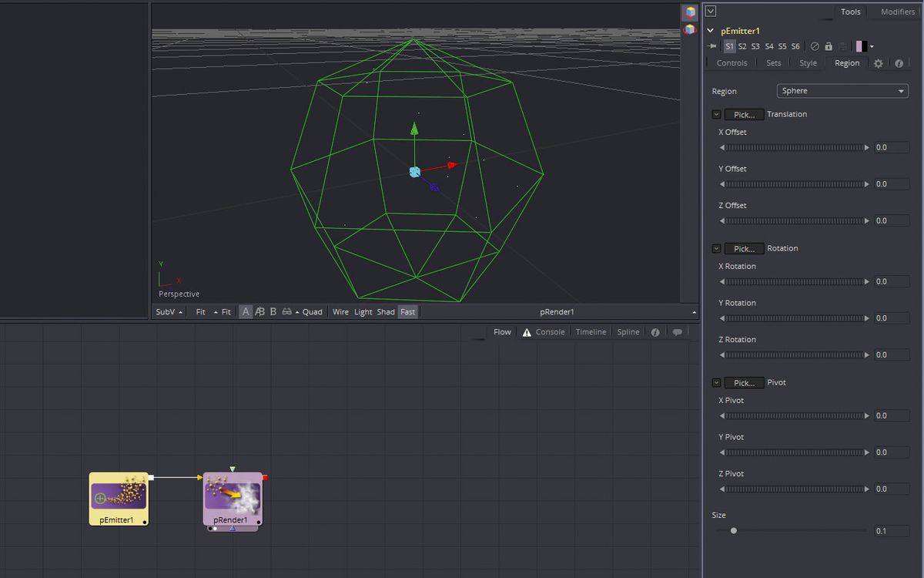Click the lock icon in pEmitter1 header

827,46
